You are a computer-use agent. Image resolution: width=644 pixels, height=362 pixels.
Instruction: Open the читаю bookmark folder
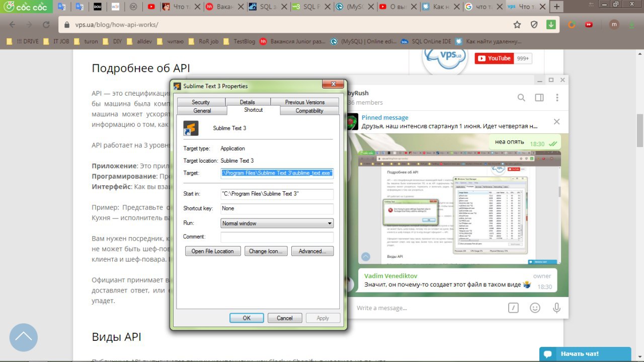point(170,41)
